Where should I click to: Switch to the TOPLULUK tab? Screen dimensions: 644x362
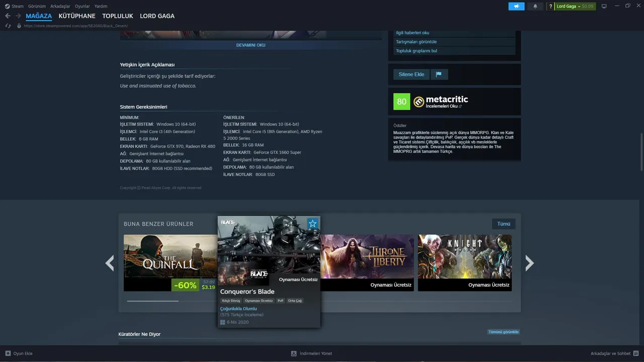118,16
